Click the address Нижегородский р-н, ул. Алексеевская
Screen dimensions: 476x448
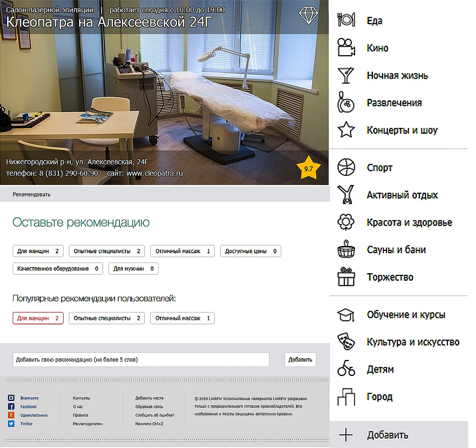[77, 162]
